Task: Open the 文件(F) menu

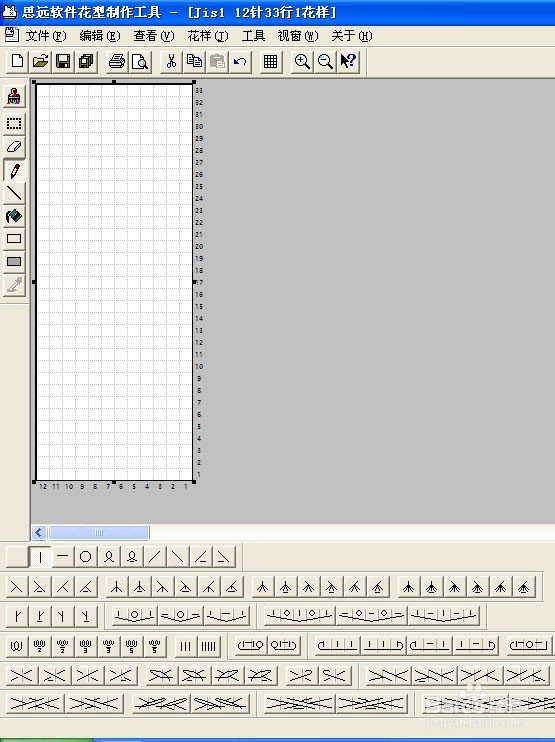Action: [x=46, y=36]
